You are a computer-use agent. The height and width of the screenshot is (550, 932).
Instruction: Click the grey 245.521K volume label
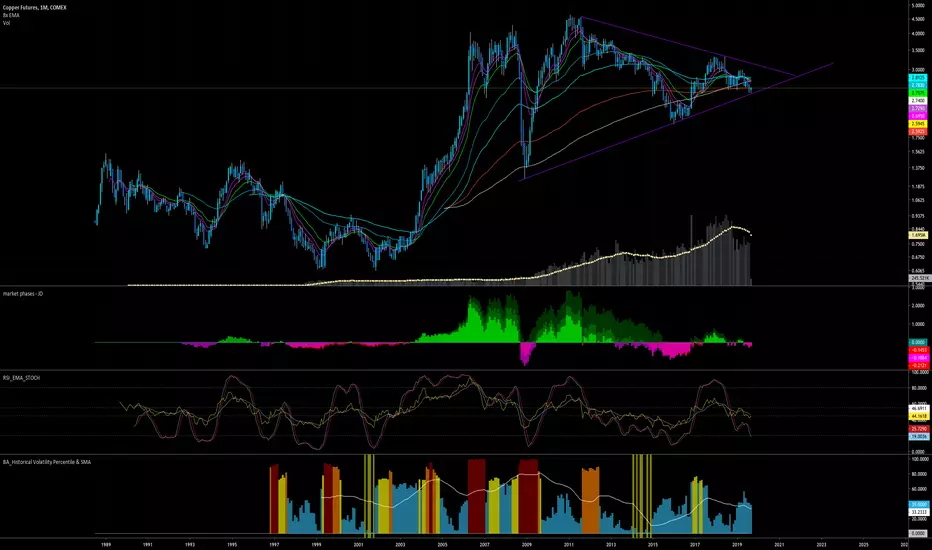919,278
